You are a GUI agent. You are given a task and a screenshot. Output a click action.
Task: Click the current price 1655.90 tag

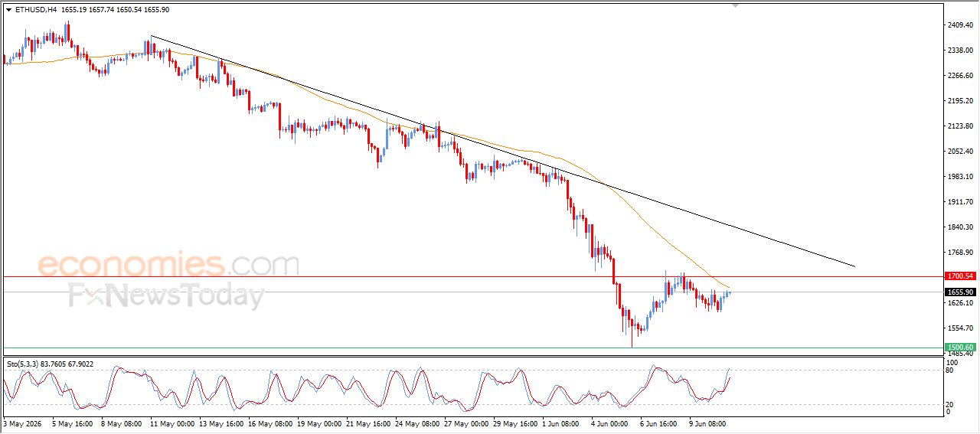pos(959,292)
